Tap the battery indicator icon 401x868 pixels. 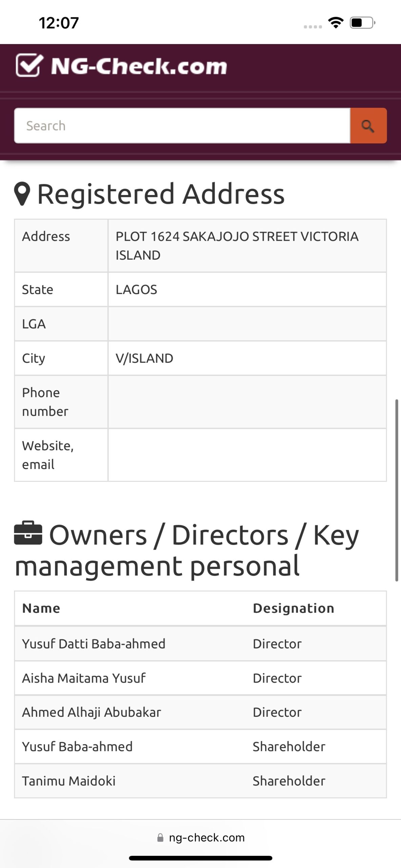(x=362, y=23)
